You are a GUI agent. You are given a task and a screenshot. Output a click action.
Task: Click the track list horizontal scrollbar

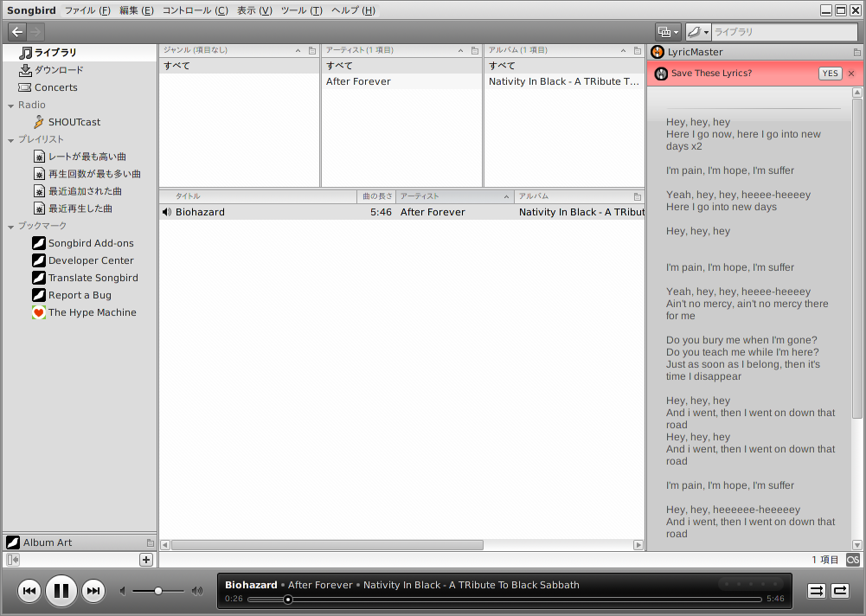[327, 545]
